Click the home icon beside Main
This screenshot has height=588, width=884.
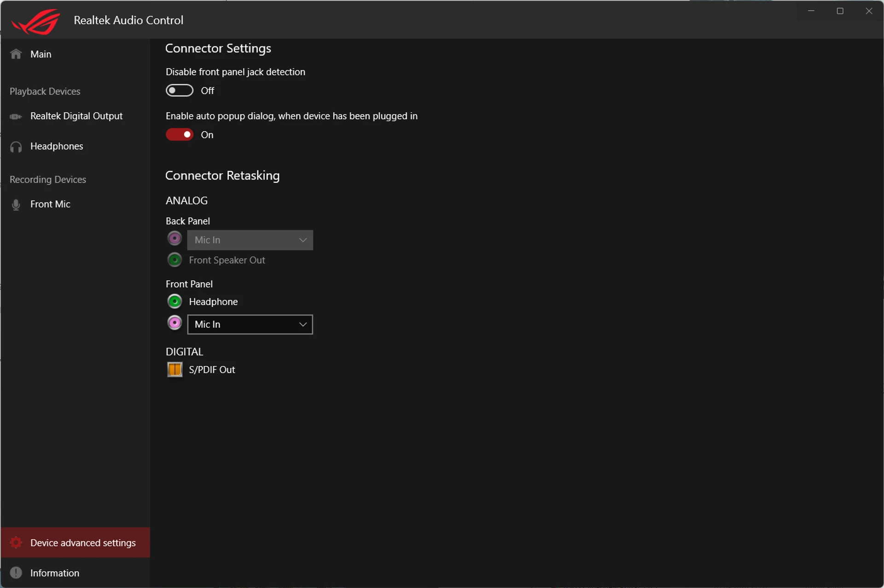click(16, 54)
